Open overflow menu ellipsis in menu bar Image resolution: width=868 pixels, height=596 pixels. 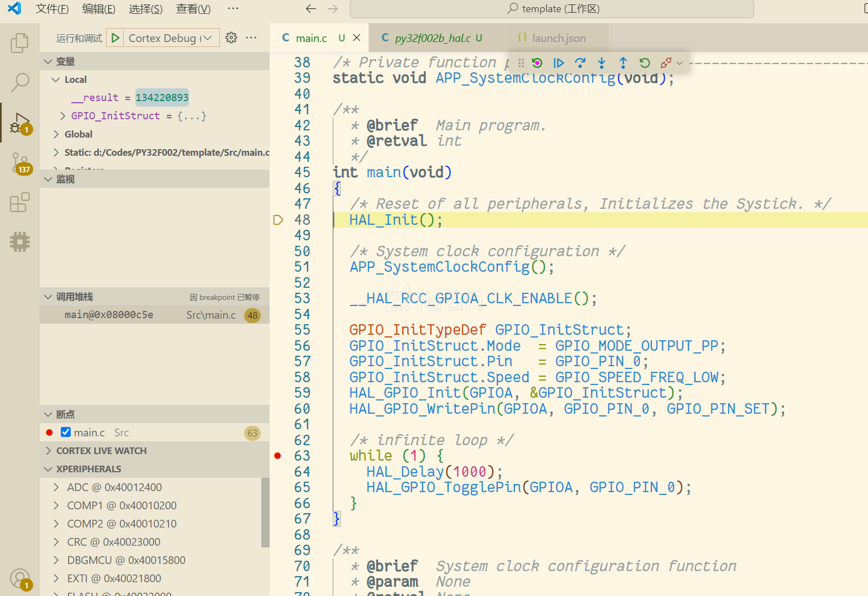tap(233, 9)
